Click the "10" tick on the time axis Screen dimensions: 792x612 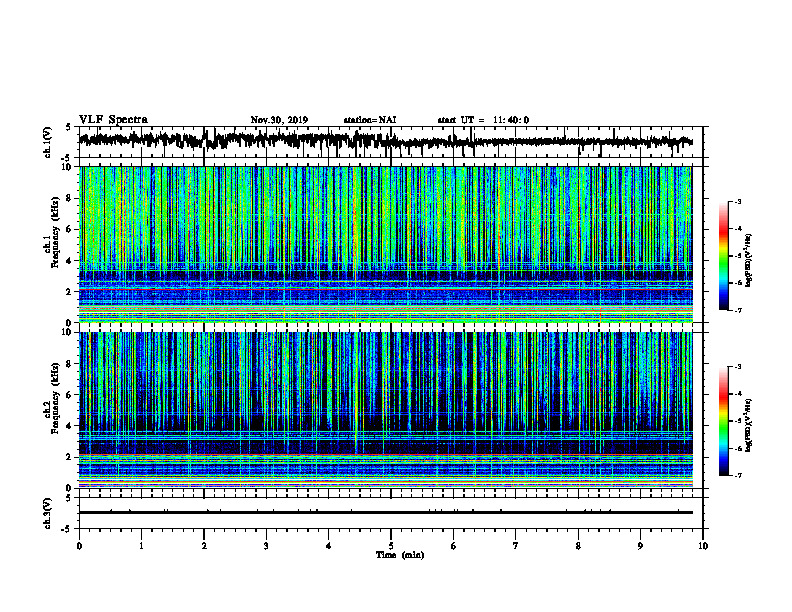click(x=703, y=546)
